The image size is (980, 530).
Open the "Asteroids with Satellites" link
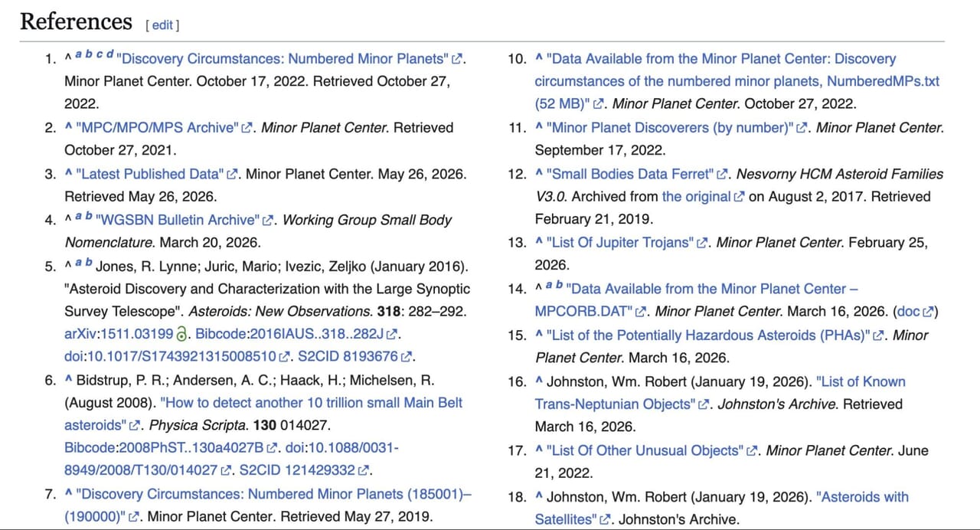[x=721, y=508]
